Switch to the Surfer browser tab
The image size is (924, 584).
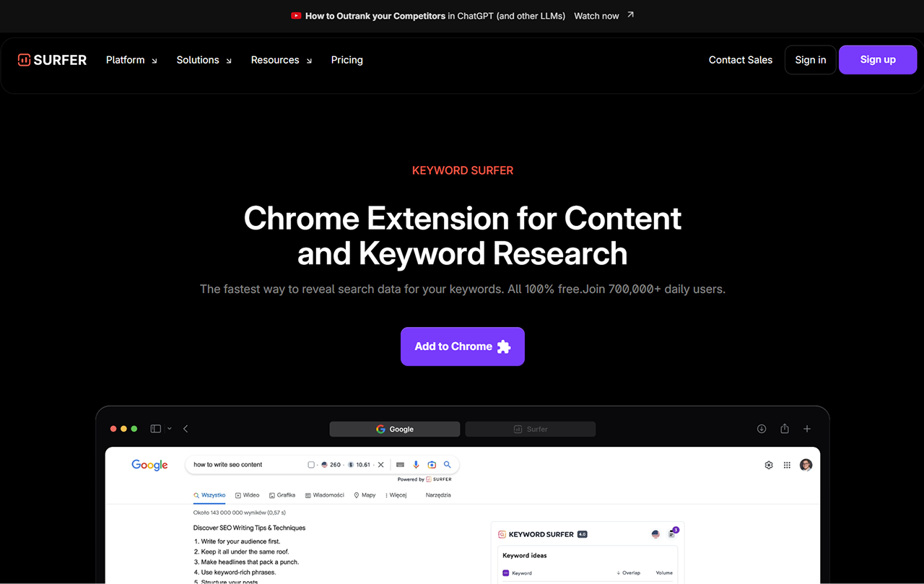click(531, 429)
